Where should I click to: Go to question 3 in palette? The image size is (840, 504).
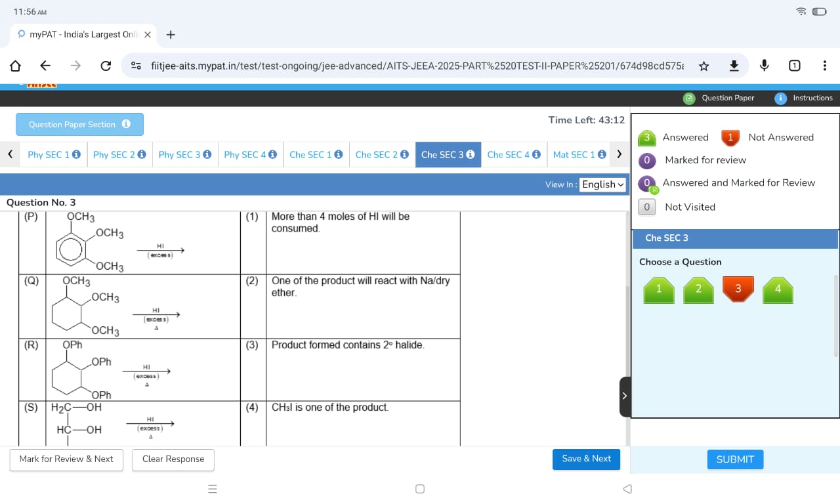(738, 289)
